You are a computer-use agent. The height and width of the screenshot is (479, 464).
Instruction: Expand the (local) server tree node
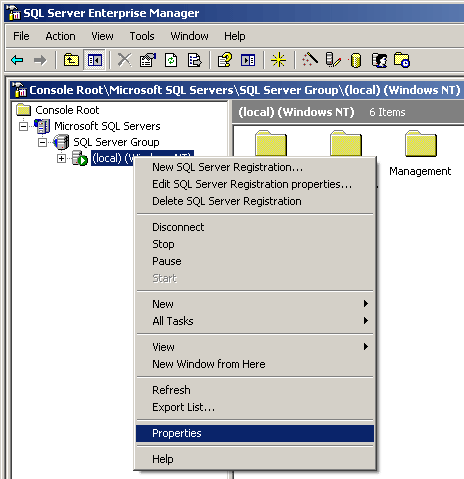61,158
